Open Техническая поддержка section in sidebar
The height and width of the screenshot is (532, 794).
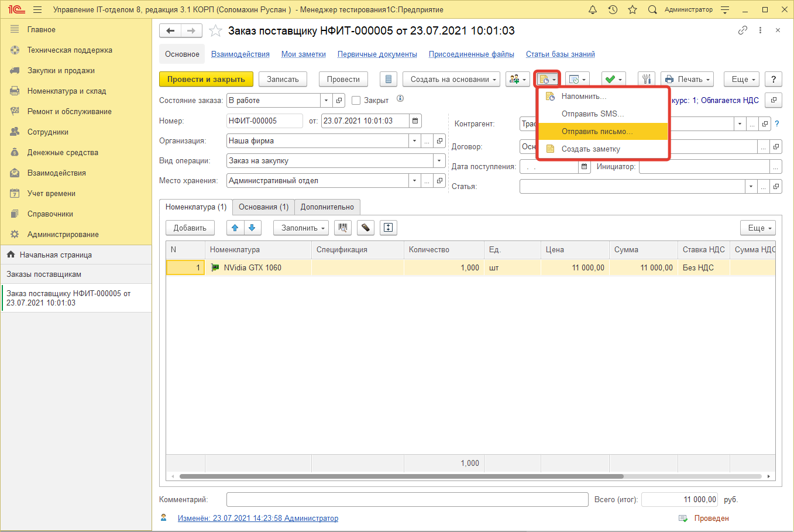70,50
